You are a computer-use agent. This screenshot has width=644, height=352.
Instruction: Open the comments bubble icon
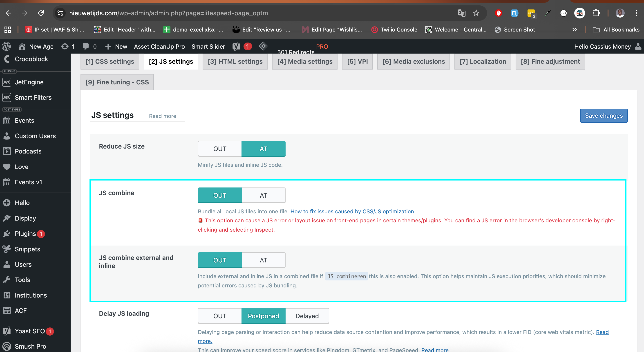(85, 46)
